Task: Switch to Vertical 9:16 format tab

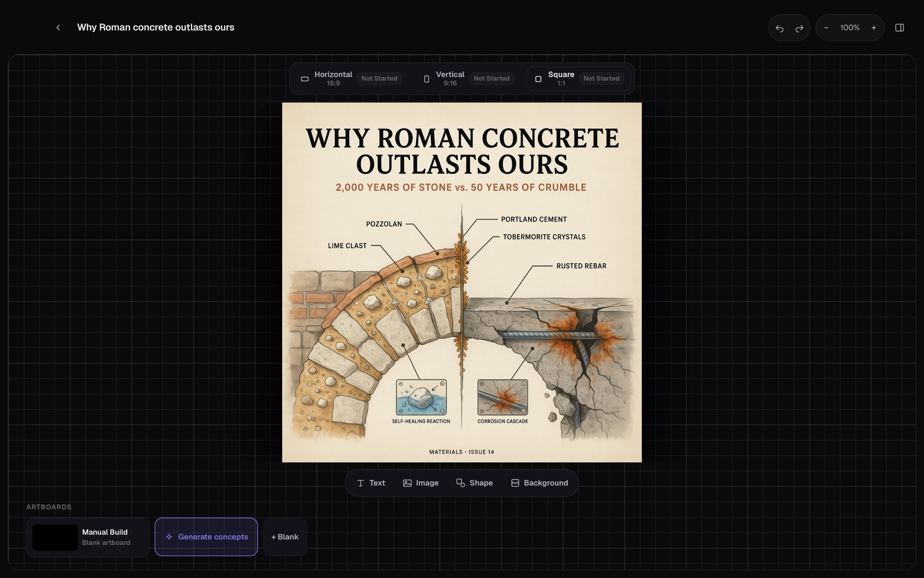Action: tap(468, 79)
